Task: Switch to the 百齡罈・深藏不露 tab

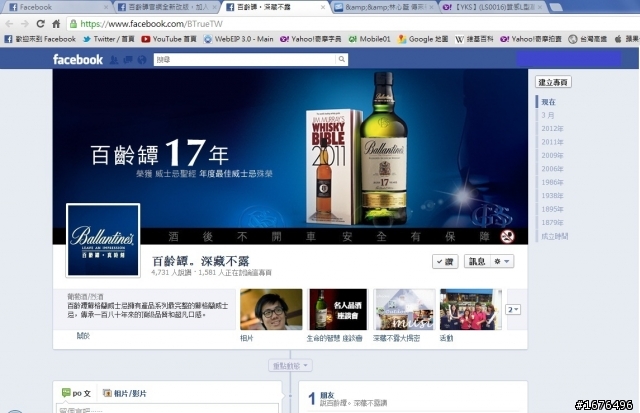Action: (273, 7)
